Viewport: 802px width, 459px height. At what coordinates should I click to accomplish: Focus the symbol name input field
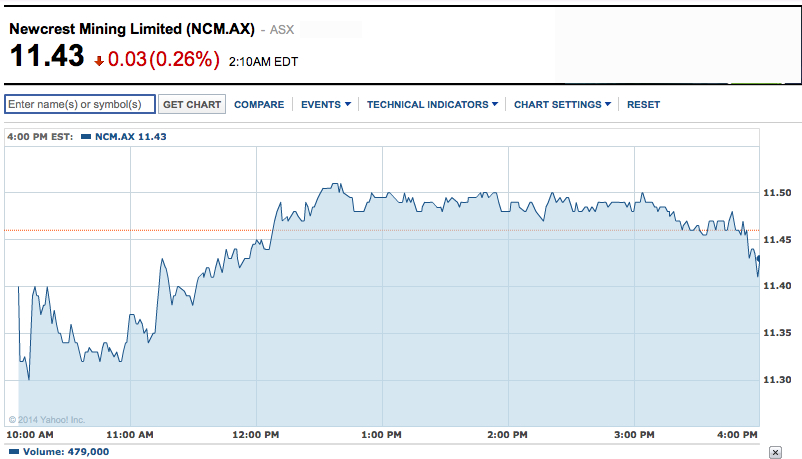point(80,104)
